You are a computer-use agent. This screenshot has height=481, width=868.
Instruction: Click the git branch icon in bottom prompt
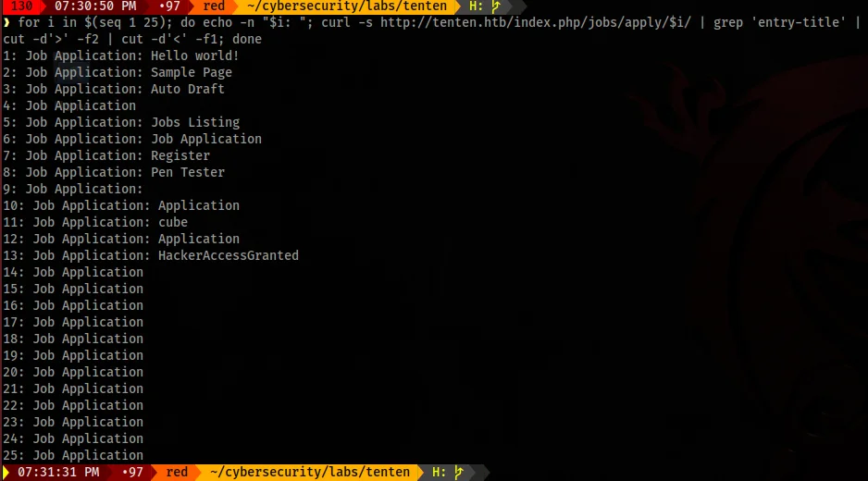459,472
